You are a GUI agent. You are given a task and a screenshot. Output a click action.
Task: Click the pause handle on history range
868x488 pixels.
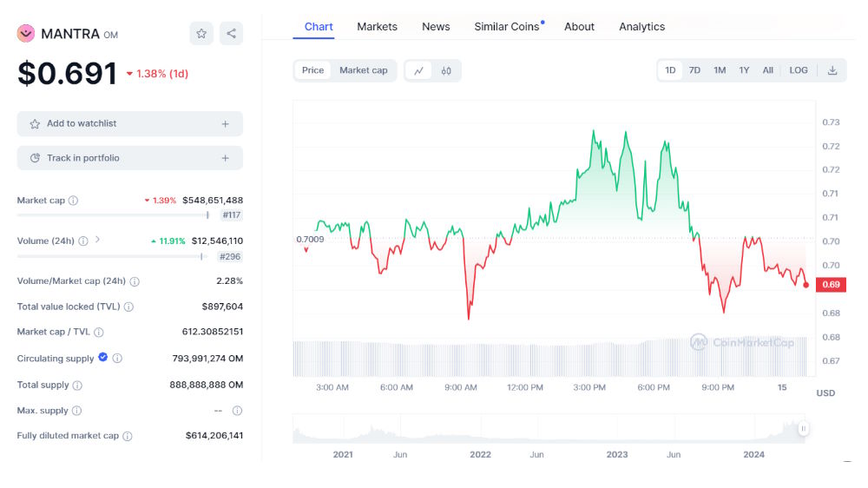pyautogui.click(x=803, y=428)
